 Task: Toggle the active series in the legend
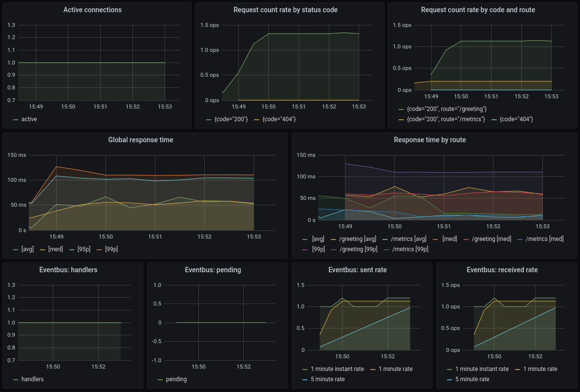pyautogui.click(x=29, y=119)
